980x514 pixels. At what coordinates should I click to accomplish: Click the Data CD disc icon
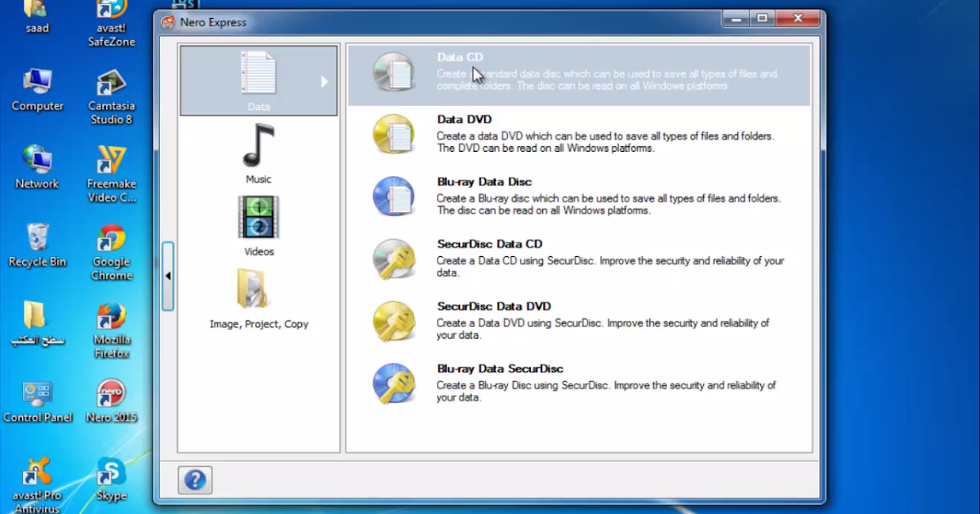click(x=394, y=73)
